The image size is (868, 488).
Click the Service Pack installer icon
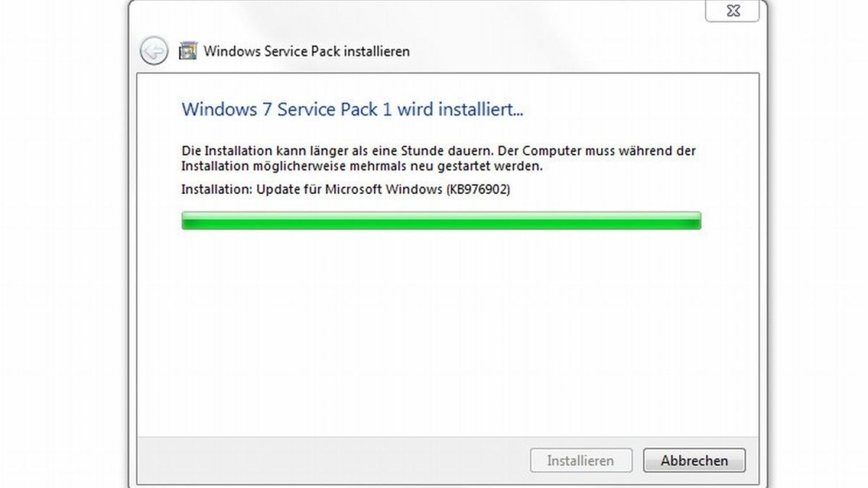click(x=188, y=51)
